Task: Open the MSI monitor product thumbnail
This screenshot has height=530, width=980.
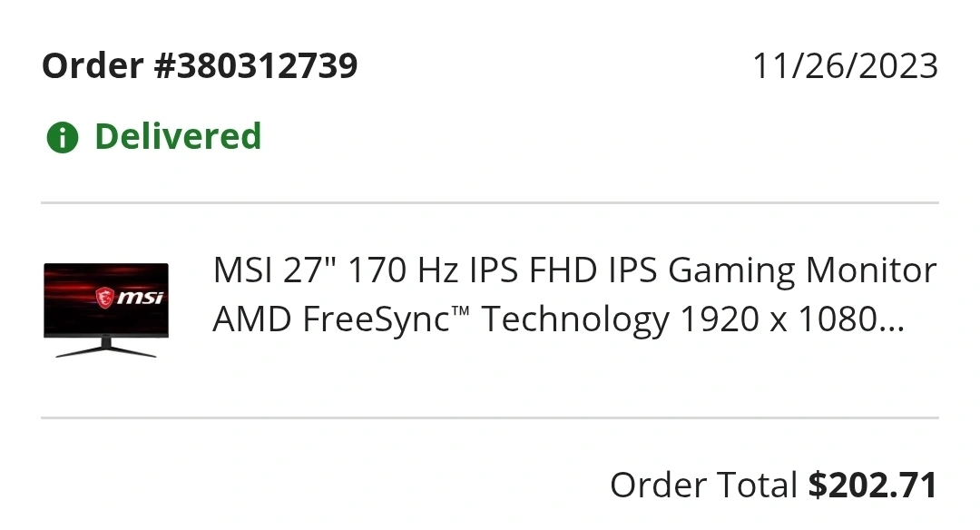Action: [106, 310]
